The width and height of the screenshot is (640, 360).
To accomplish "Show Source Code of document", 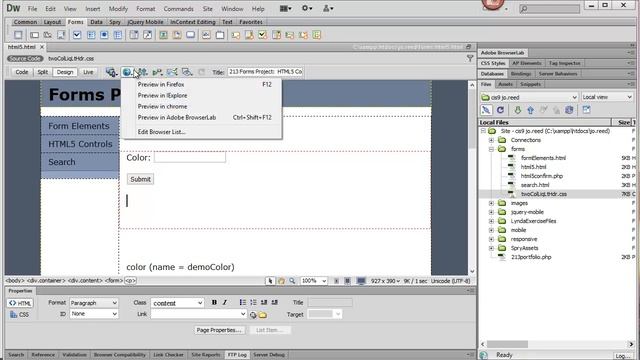I will click(x=25, y=59).
